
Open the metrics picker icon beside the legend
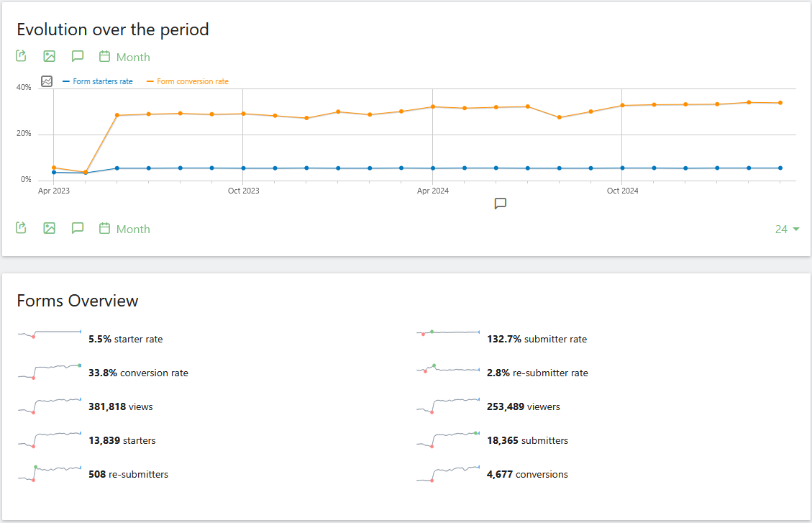47,81
